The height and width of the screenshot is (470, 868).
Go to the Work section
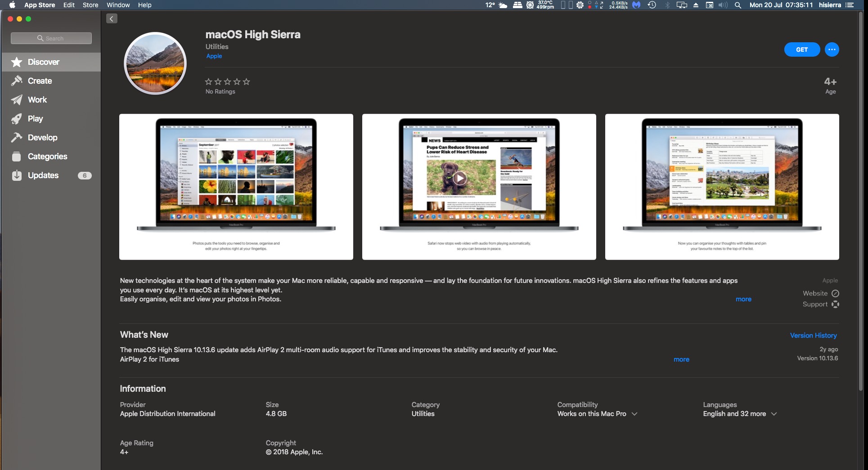51,100
